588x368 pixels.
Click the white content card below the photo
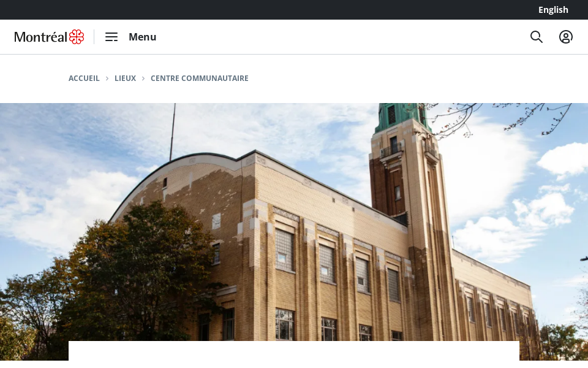[x=294, y=351]
